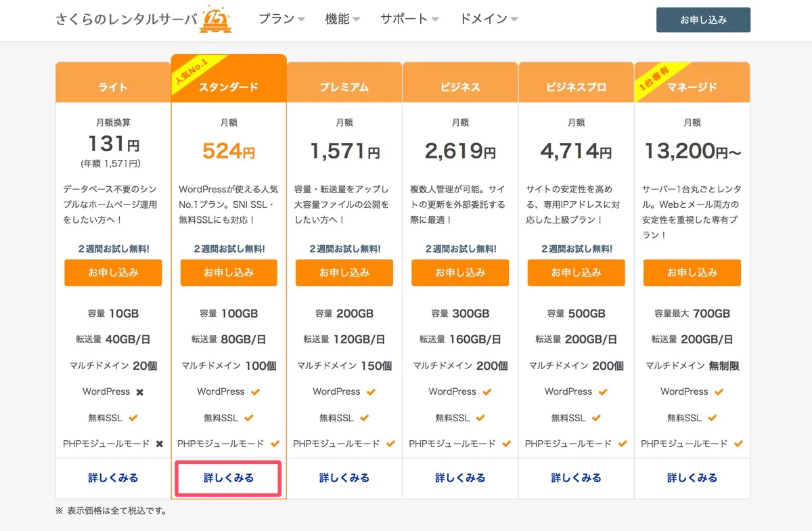Click the PHPモジュールモード check mark in ビジネス
812x531 pixels.
[507, 444]
